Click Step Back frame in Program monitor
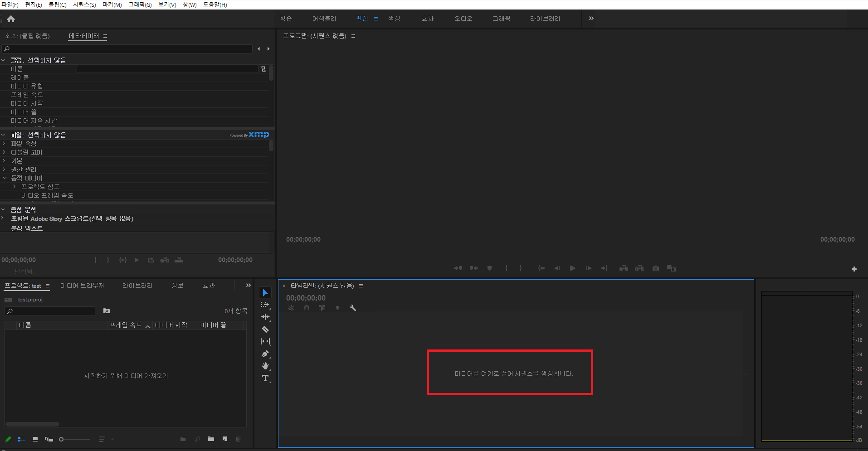 coord(557,268)
